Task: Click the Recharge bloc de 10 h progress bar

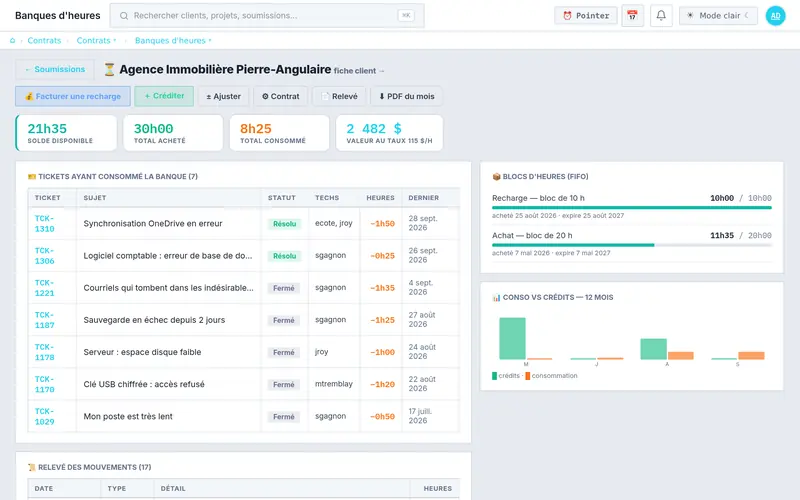Action: 632,208
